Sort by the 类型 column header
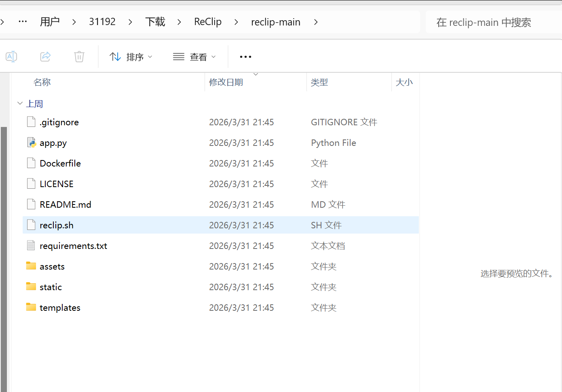The height and width of the screenshot is (392, 562). tap(319, 82)
